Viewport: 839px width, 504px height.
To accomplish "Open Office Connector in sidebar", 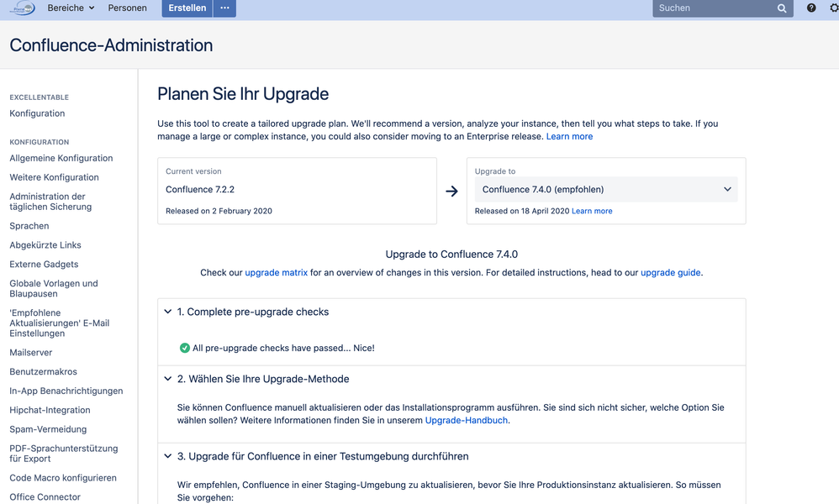I will (x=45, y=497).
